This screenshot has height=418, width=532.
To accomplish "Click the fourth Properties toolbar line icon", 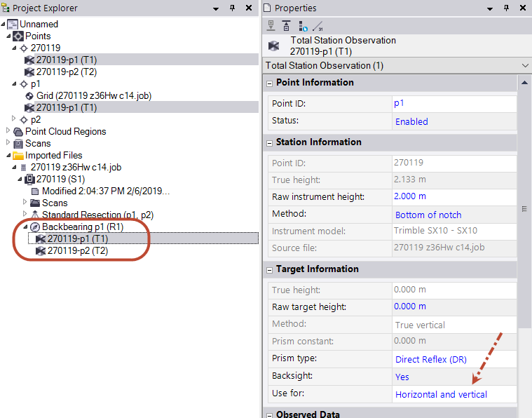I will point(318,26).
